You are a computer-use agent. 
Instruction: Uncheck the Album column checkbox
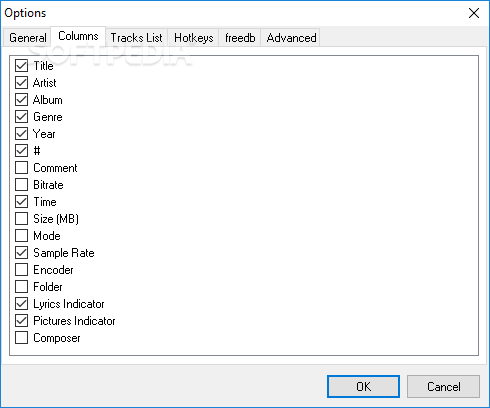click(21, 100)
